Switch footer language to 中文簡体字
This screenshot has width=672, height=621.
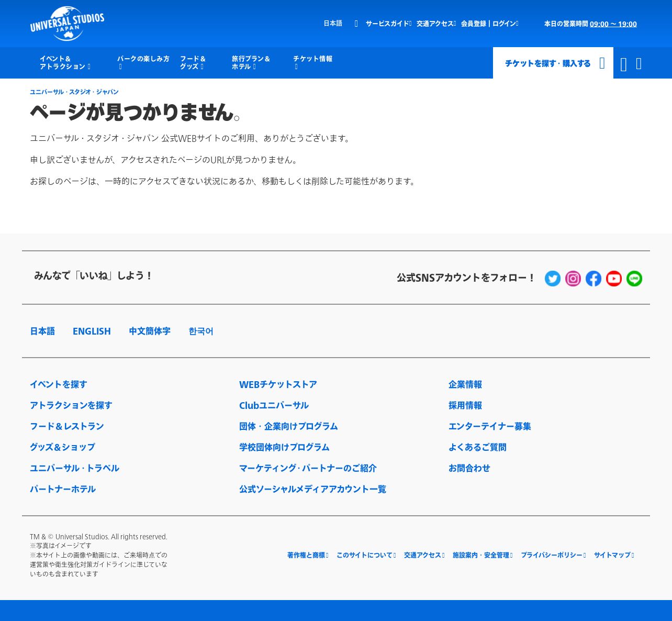(150, 331)
